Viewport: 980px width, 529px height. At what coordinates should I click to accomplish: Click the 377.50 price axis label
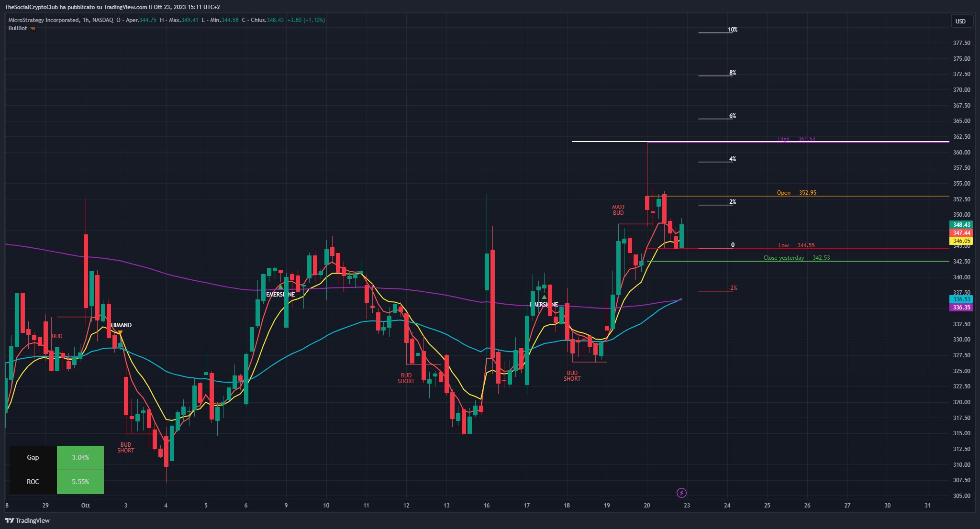pyautogui.click(x=962, y=43)
